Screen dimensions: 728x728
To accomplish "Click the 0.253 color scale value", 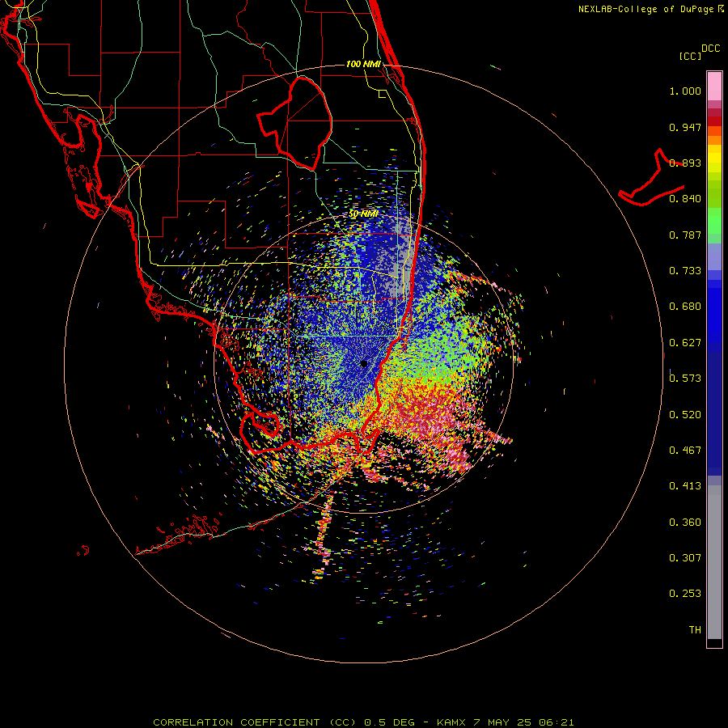I will 685,594.
